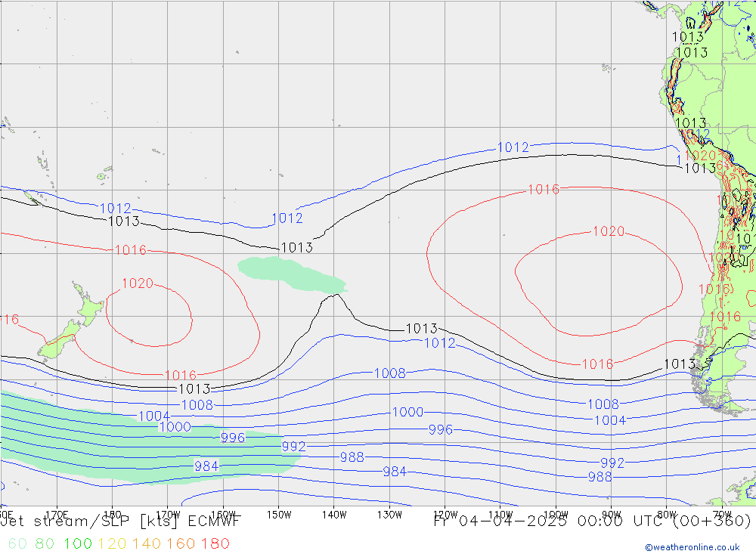Click the 1008 label near 130W
The width and height of the screenshot is (756, 554).
click(390, 373)
